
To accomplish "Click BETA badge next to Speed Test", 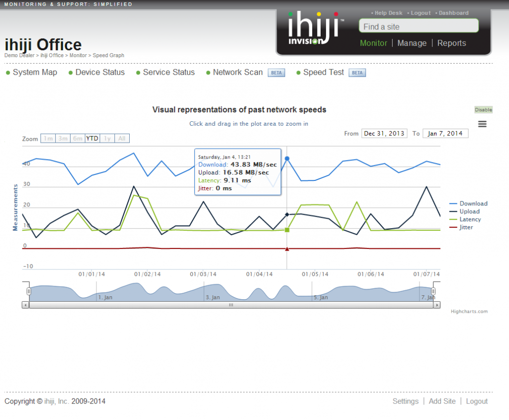I will click(x=357, y=73).
